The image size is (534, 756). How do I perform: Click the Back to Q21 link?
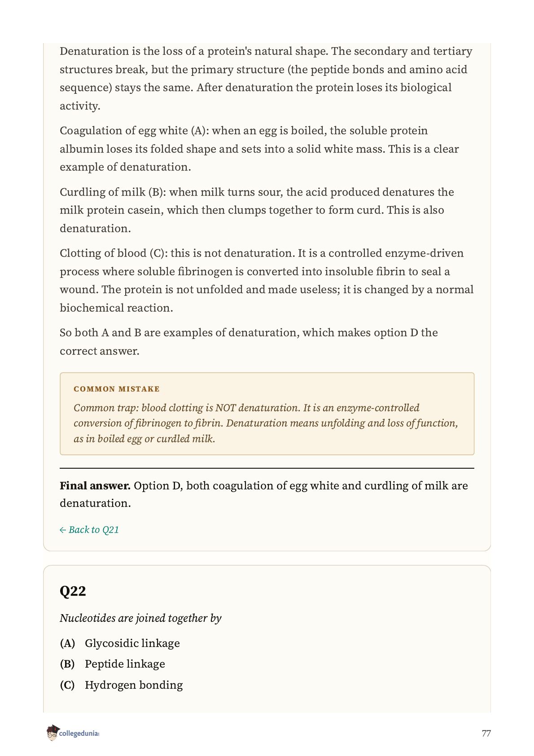[89, 530]
